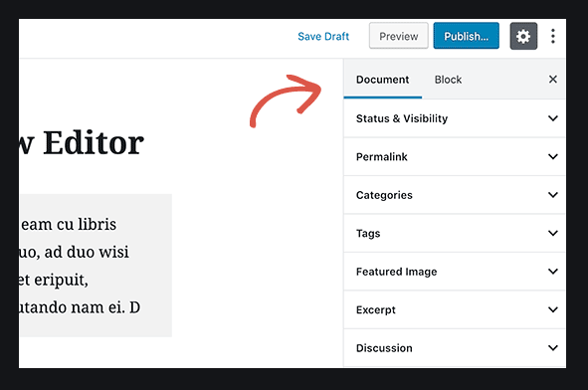
Task: Click the Discussion panel chevron arrow
Action: click(x=553, y=347)
